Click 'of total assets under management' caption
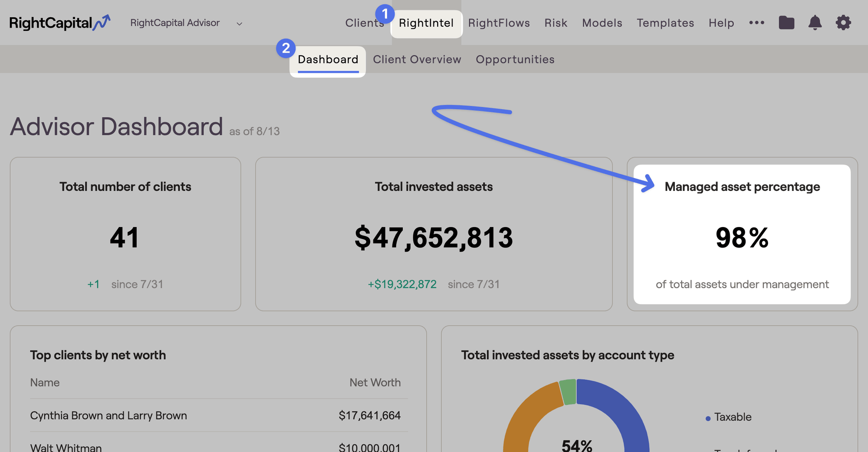This screenshot has width=868, height=452. click(x=742, y=285)
